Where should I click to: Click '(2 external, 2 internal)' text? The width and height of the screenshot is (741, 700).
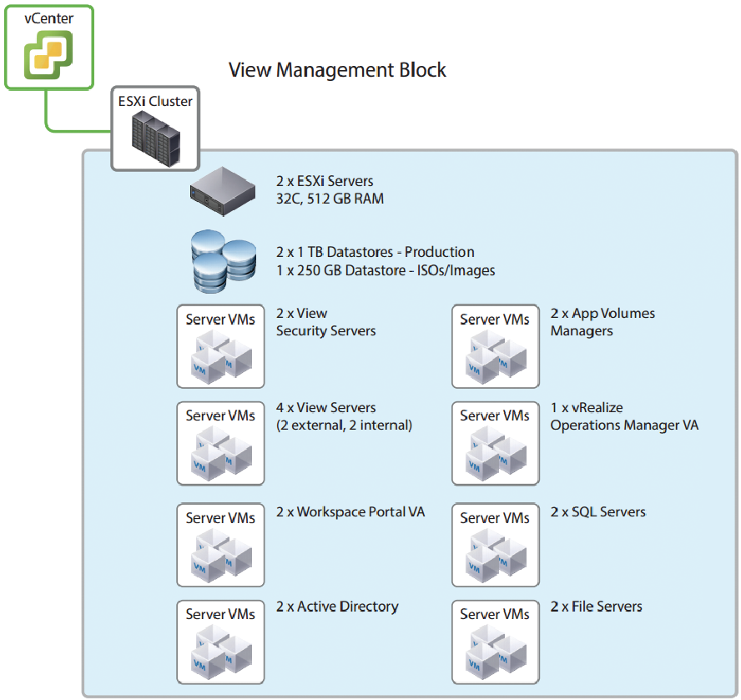[344, 426]
